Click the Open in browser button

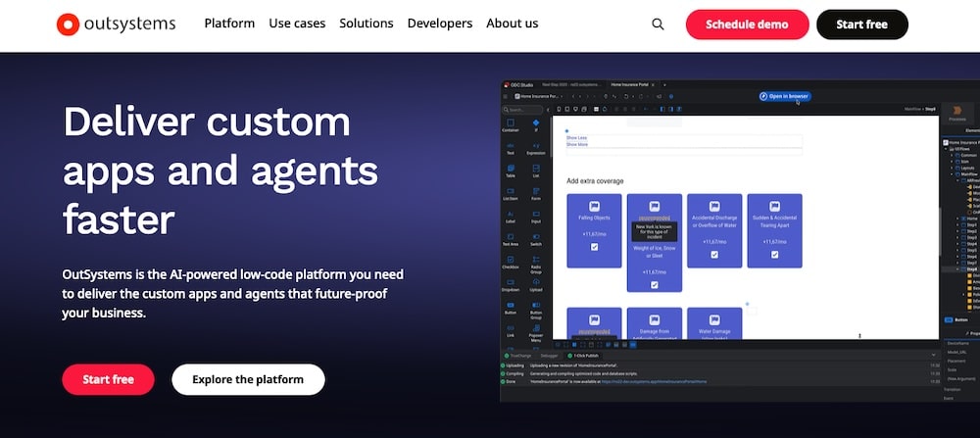click(785, 96)
